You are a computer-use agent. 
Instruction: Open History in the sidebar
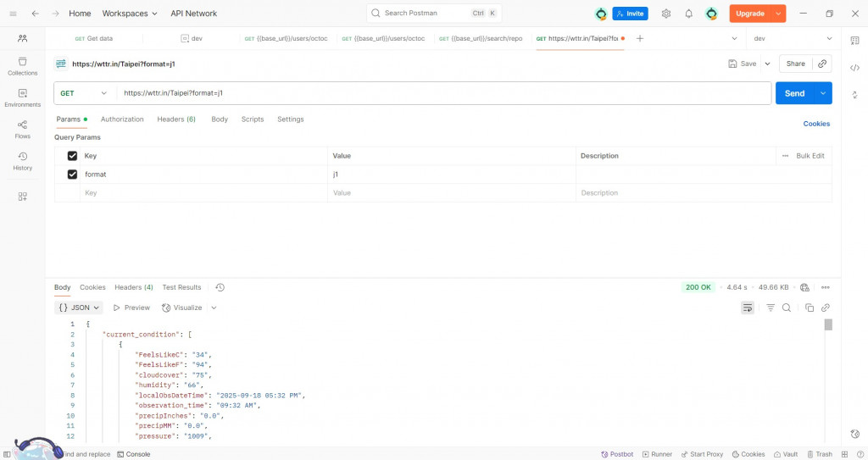(x=23, y=161)
